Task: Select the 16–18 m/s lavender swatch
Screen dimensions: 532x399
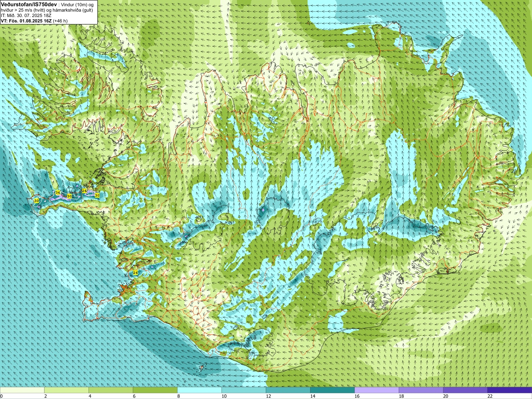Action: click(377, 390)
